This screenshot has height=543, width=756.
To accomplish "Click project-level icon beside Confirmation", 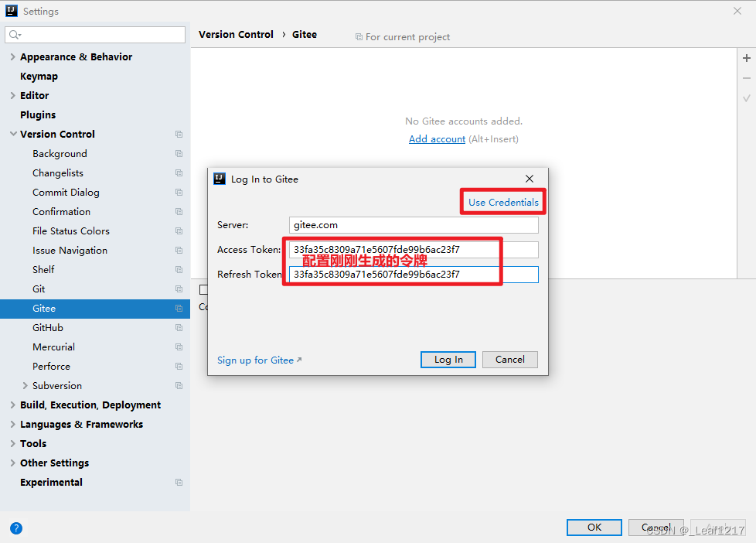I will coord(179,211).
